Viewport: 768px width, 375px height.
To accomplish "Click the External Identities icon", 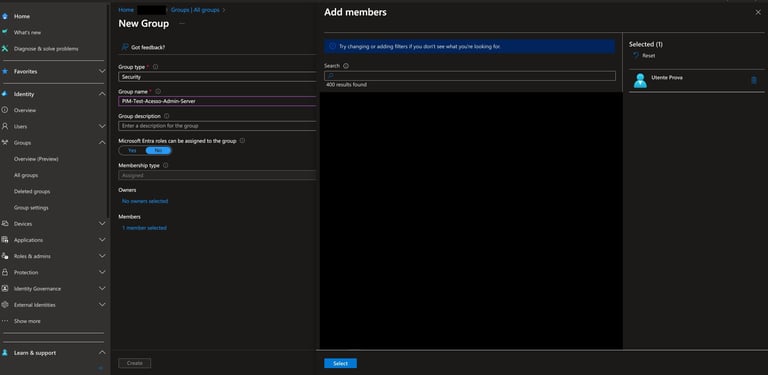I will (5, 305).
